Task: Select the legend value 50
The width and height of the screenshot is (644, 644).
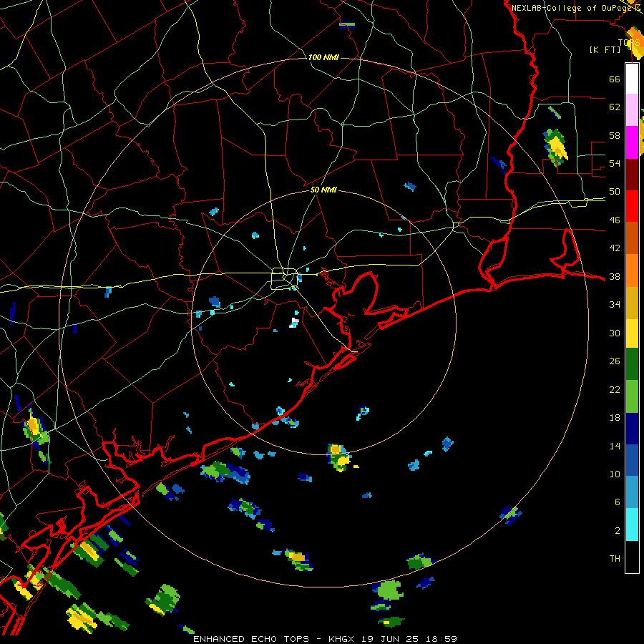Action: point(615,192)
